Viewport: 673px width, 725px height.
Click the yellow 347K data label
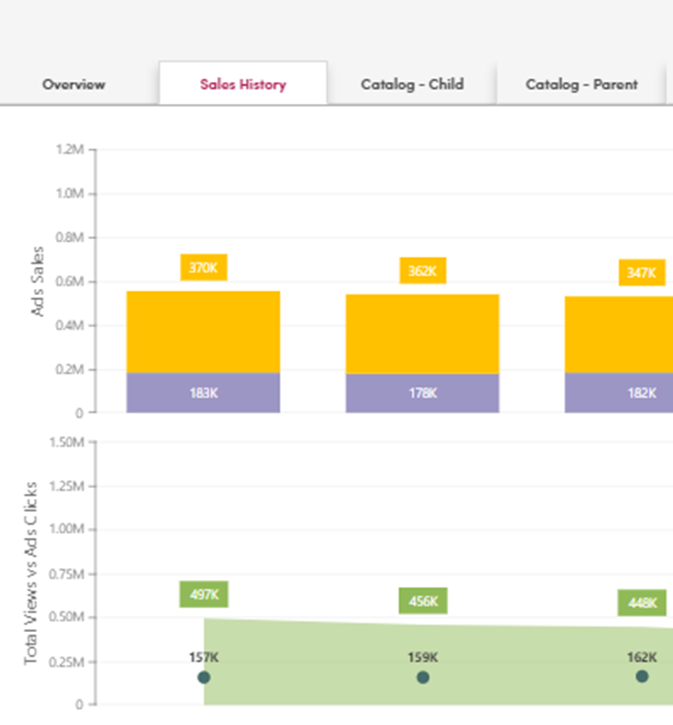[x=641, y=272]
